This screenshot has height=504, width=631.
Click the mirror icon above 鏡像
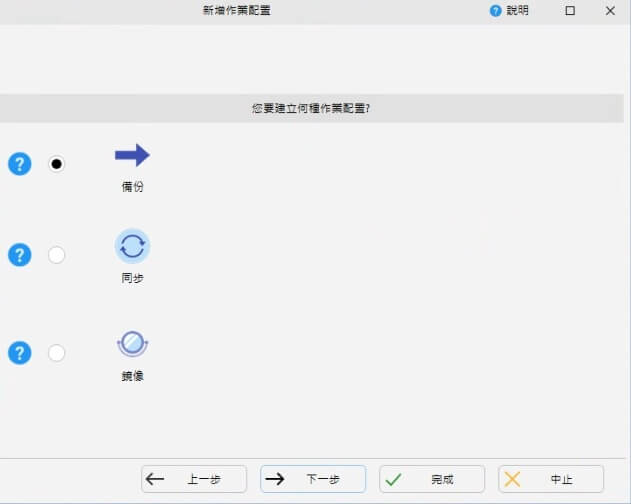coord(132,344)
